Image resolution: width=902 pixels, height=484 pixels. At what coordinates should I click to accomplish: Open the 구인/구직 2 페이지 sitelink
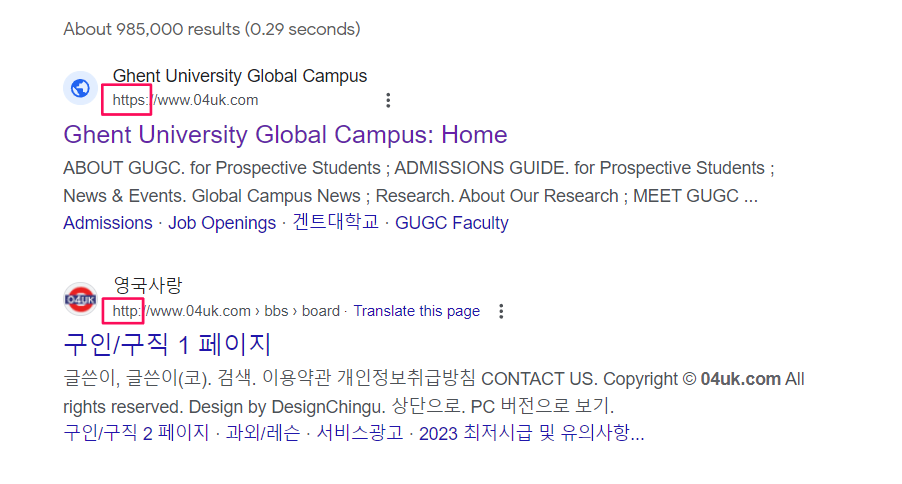[136, 433]
